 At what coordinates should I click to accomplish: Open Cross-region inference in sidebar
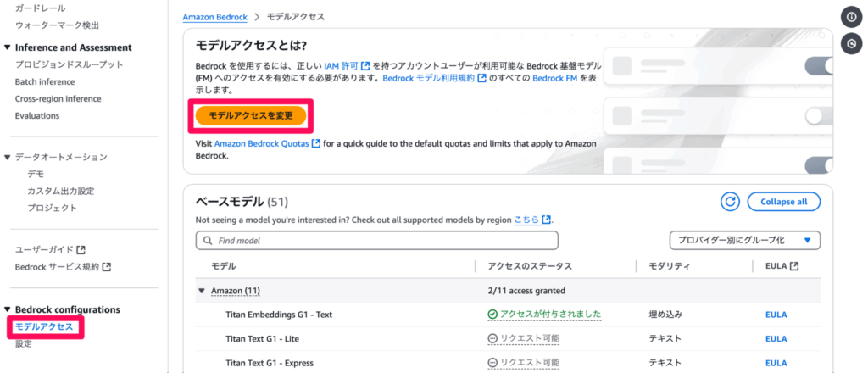click(x=58, y=98)
